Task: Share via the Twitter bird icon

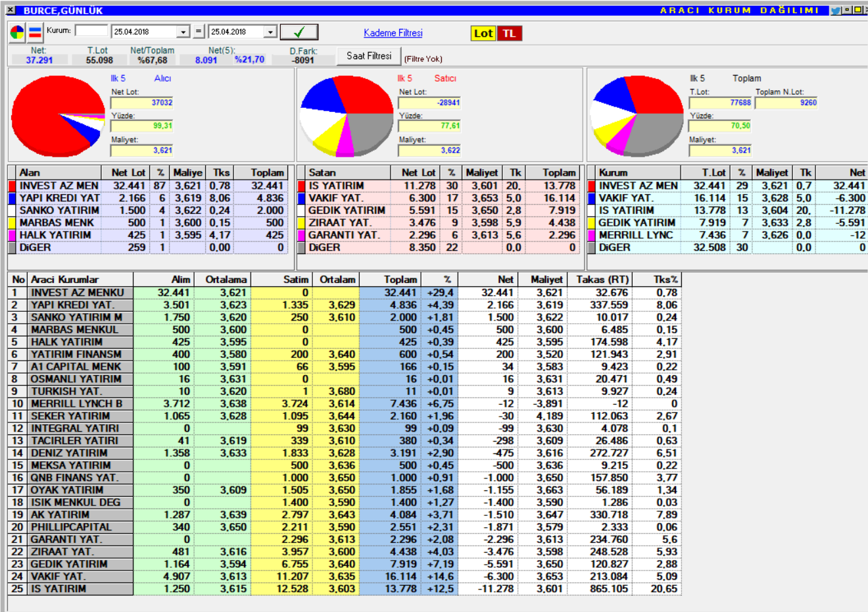Action: tap(835, 11)
